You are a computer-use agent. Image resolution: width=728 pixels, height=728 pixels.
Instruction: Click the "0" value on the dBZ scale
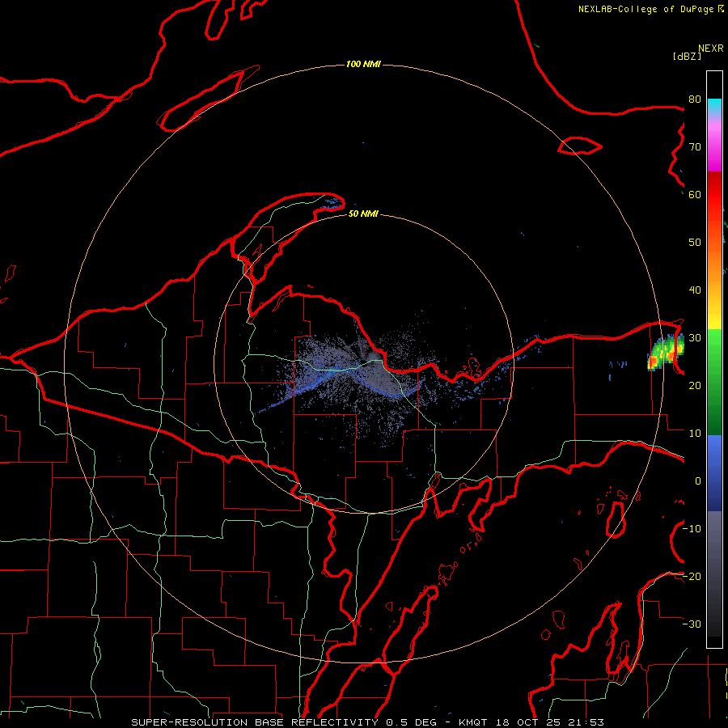point(698,481)
